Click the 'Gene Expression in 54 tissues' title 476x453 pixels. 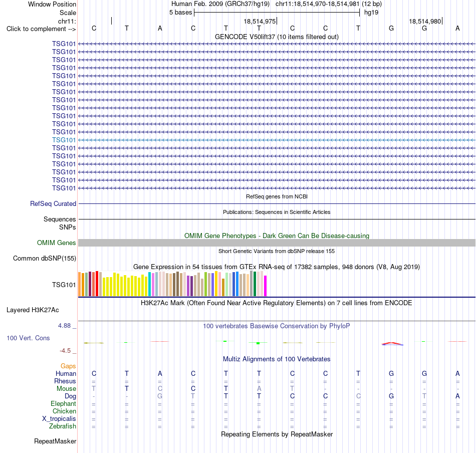(277, 267)
